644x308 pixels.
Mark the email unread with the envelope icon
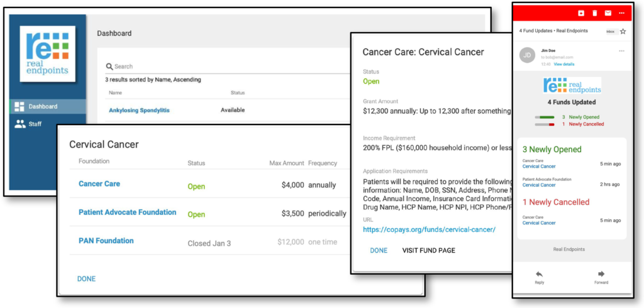click(608, 13)
